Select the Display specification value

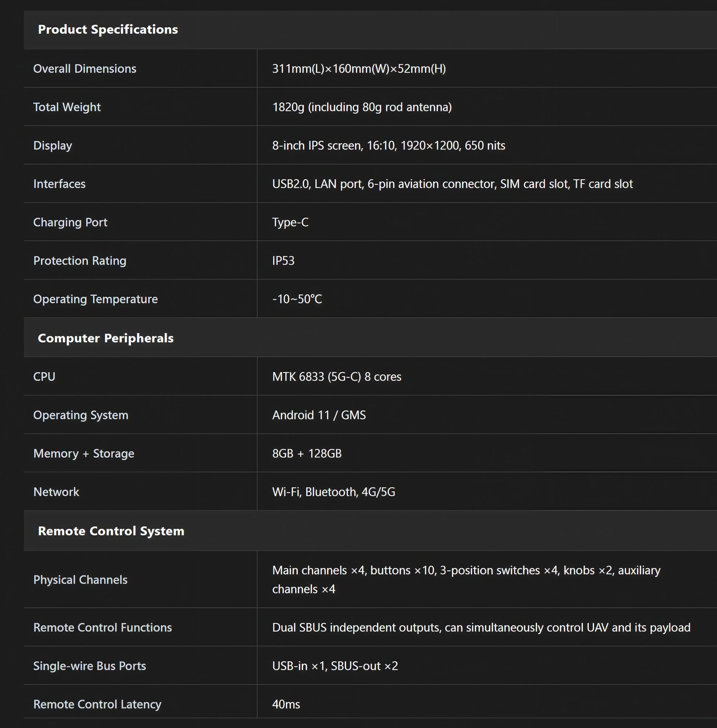pos(389,145)
